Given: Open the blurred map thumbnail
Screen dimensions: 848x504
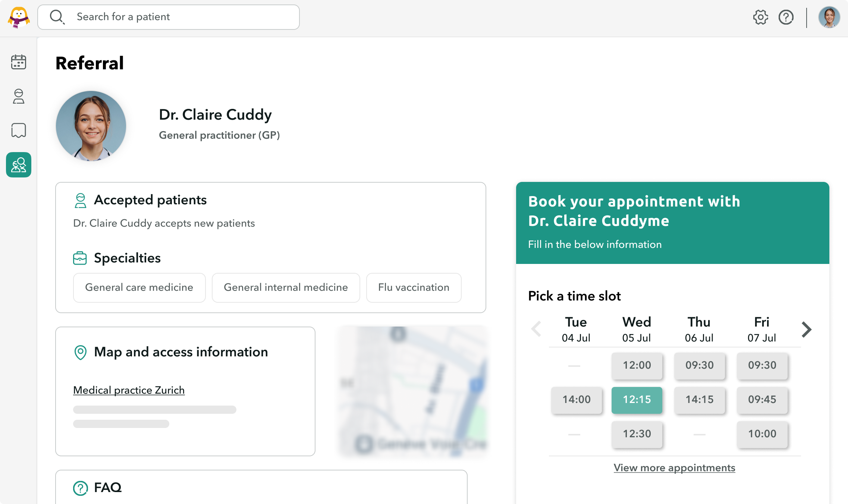Looking at the screenshot, I should [x=413, y=391].
